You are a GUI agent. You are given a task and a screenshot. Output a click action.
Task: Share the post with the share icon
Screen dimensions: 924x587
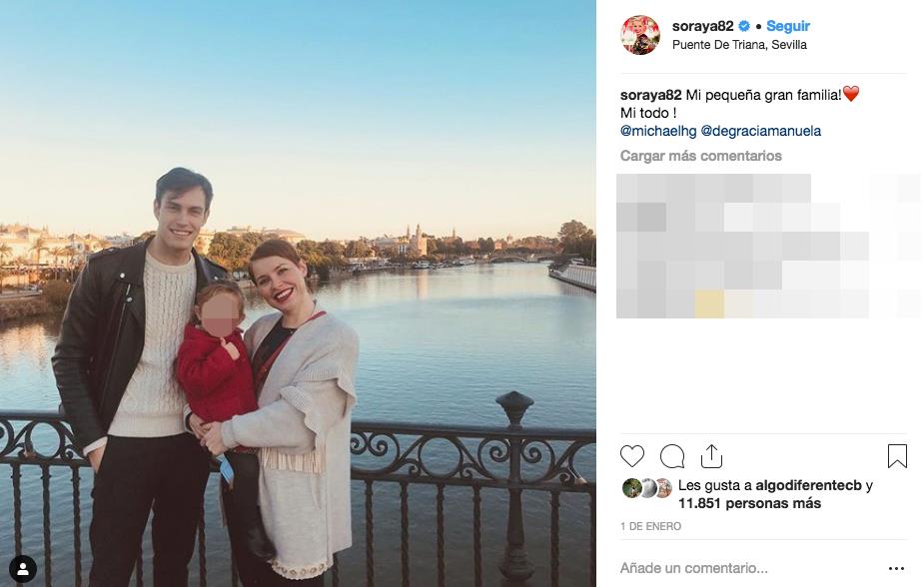click(x=711, y=456)
